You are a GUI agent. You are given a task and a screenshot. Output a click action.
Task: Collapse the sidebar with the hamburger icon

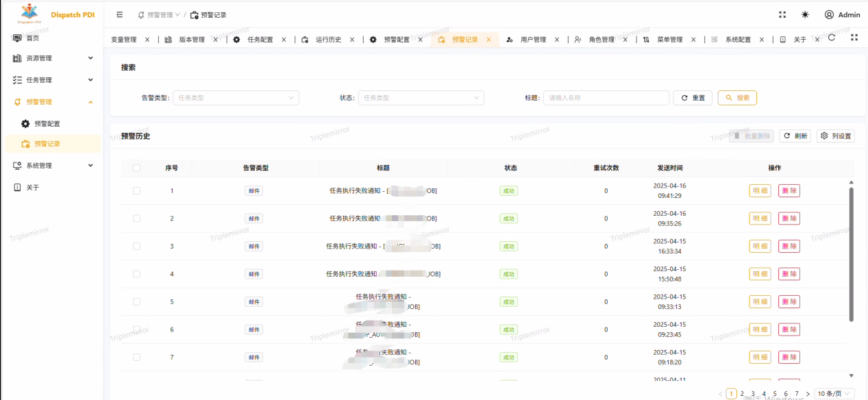(120, 14)
